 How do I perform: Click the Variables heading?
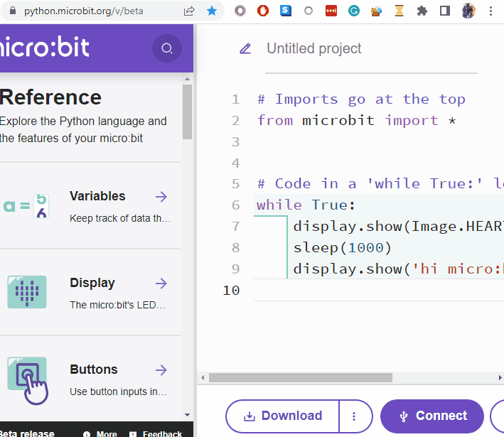pyautogui.click(x=97, y=196)
